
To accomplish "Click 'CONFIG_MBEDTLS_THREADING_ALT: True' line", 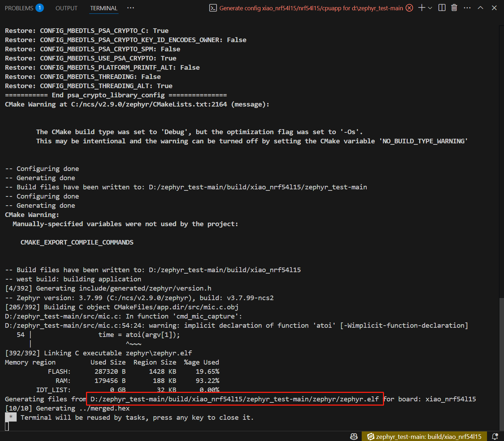I will click(88, 86).
